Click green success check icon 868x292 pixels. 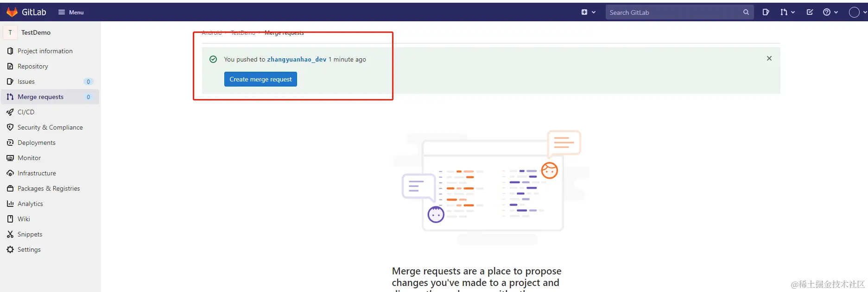[213, 59]
